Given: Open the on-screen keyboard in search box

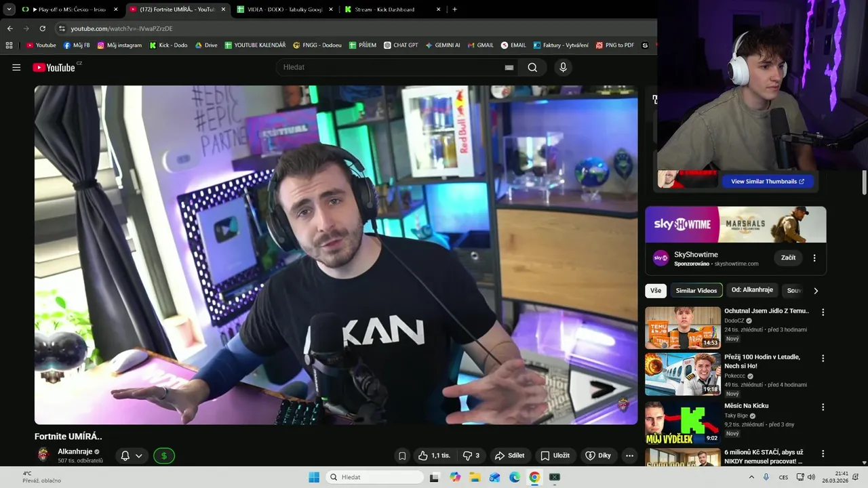Looking at the screenshot, I should pyautogui.click(x=509, y=68).
